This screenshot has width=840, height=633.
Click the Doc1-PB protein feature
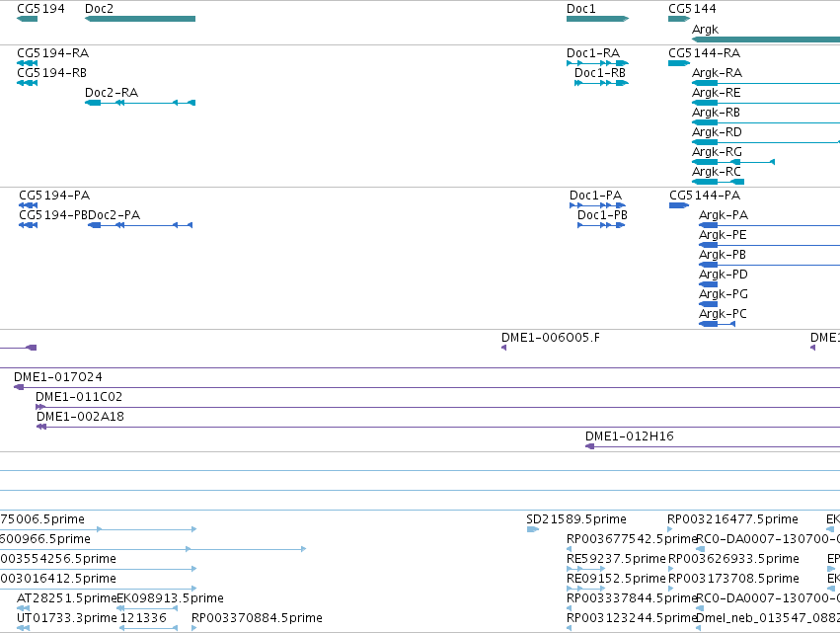coord(601,225)
